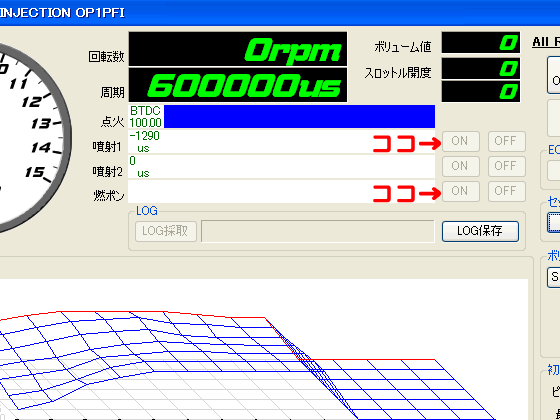
Task: Click the blue 点火 BTDC timing bar
Action: [x=299, y=116]
